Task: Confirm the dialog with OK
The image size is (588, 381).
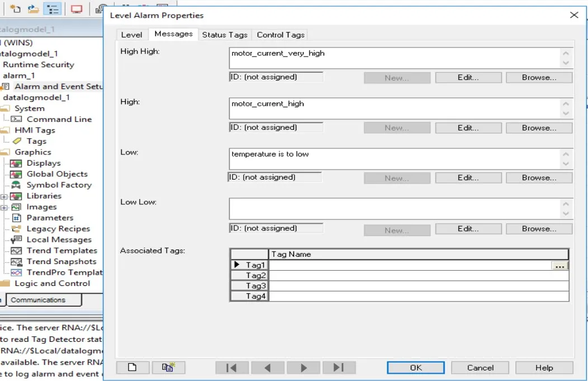Action: pyautogui.click(x=416, y=368)
